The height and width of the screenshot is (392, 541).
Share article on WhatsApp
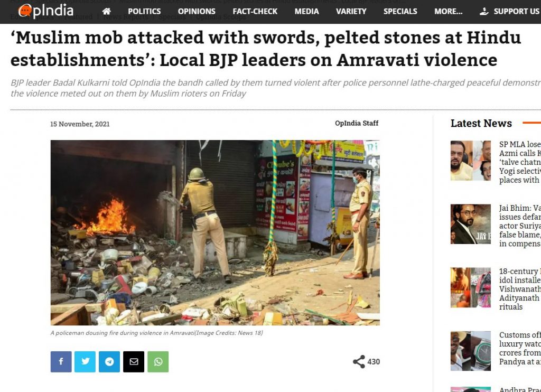[158, 362]
